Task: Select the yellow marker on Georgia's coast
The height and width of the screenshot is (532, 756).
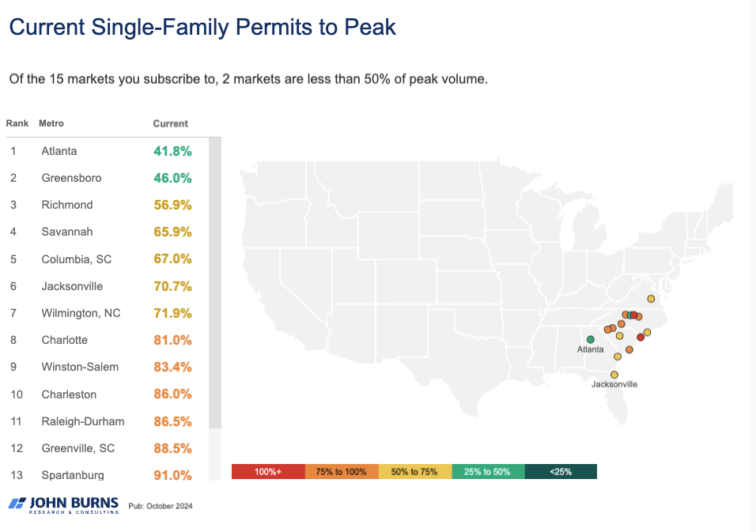Action: pyautogui.click(x=618, y=357)
